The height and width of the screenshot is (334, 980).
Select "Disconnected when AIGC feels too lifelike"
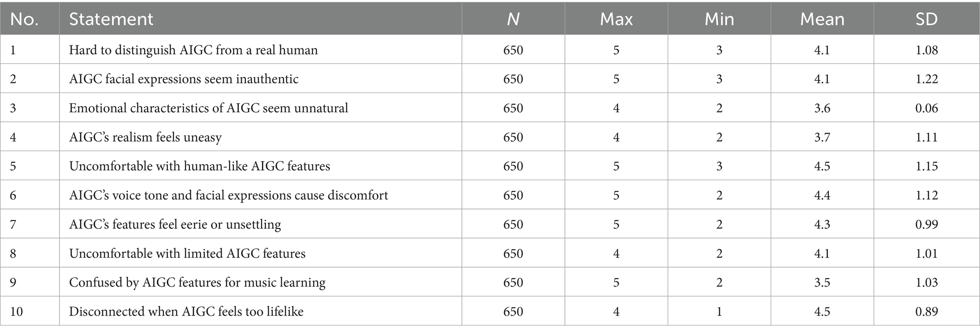186,311
